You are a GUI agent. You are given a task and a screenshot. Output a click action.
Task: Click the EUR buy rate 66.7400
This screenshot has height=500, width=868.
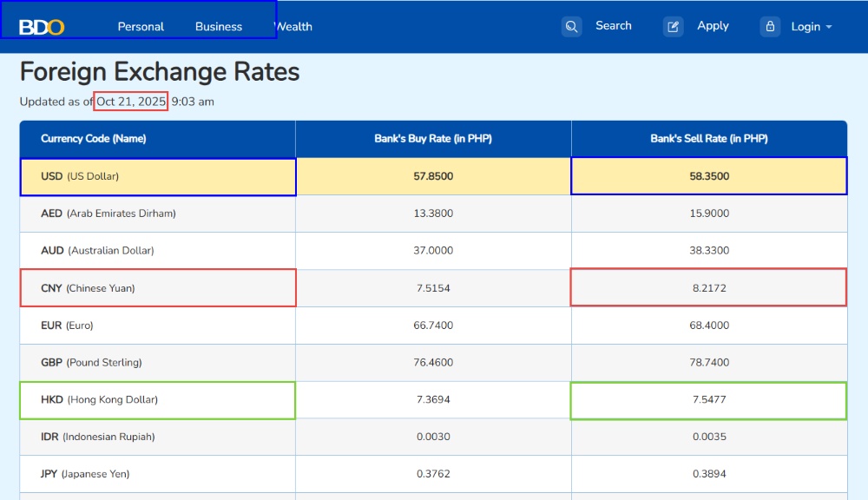pos(433,326)
